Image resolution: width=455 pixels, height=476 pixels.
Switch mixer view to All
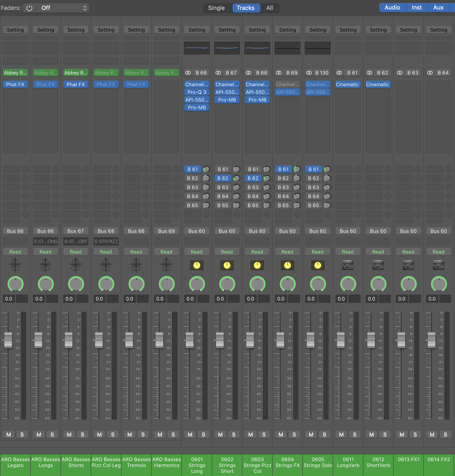click(x=269, y=8)
